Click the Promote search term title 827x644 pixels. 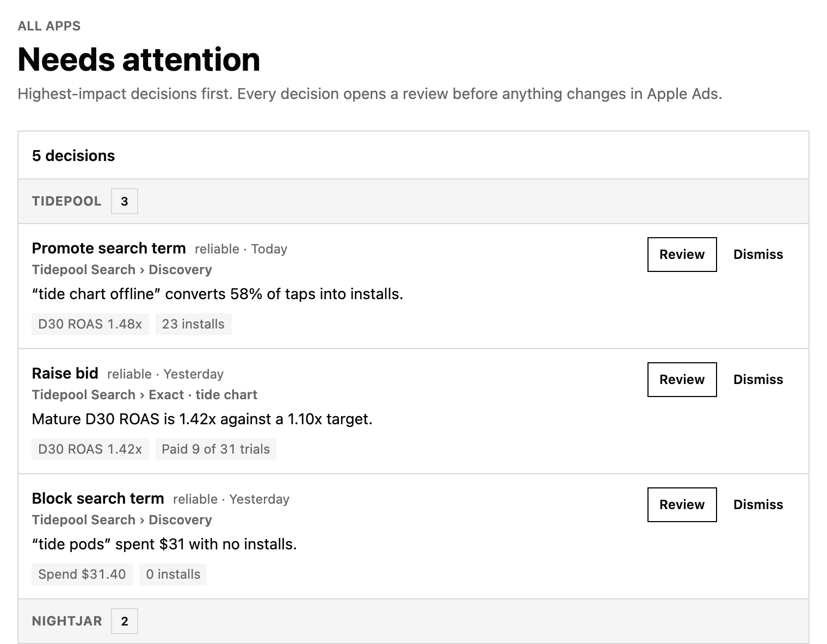(x=109, y=249)
